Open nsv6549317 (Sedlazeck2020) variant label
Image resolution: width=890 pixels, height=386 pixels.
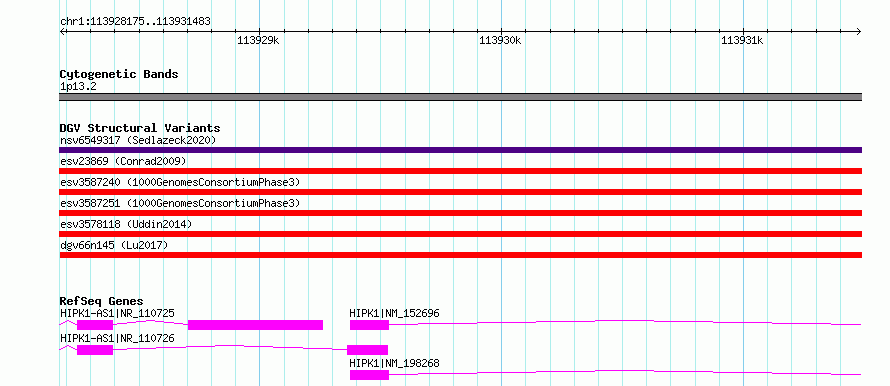point(138,140)
